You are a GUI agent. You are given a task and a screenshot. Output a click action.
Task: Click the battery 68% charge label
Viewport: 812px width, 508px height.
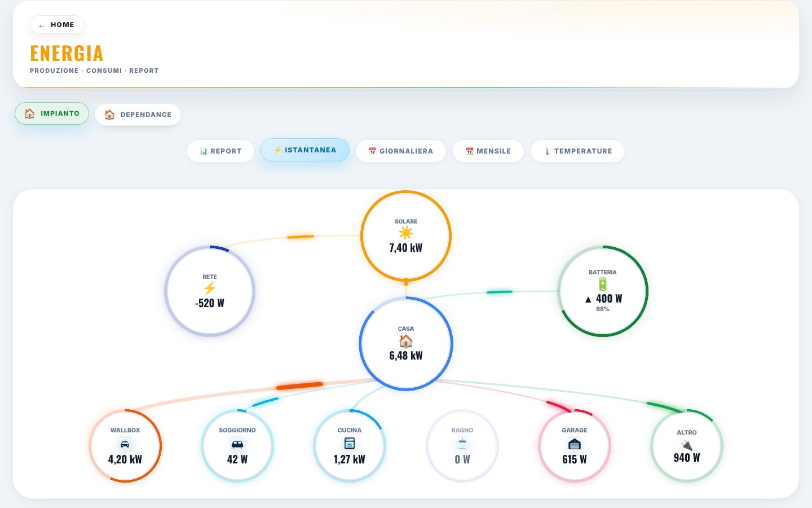[603, 309]
